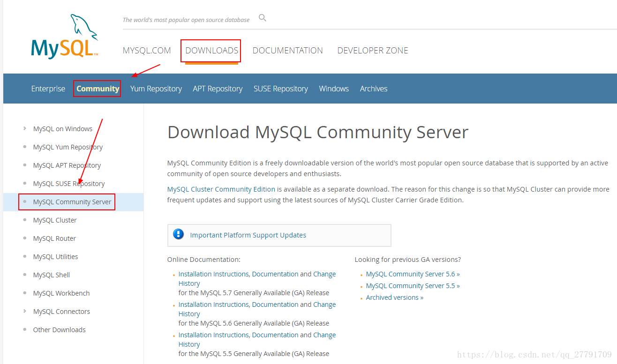Open MySQL Community Server 5.6 link
Screen dimensions: 617x364
point(413,274)
